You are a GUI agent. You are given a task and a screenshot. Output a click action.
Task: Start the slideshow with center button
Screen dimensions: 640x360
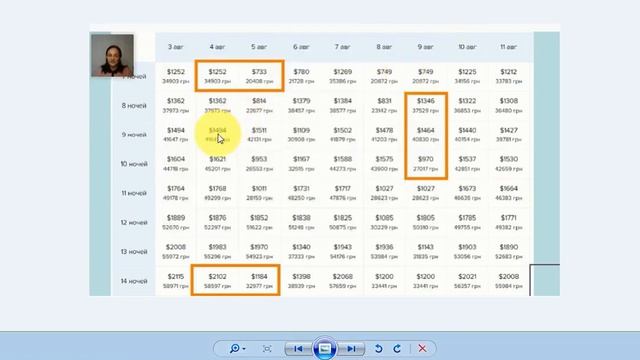click(x=324, y=348)
